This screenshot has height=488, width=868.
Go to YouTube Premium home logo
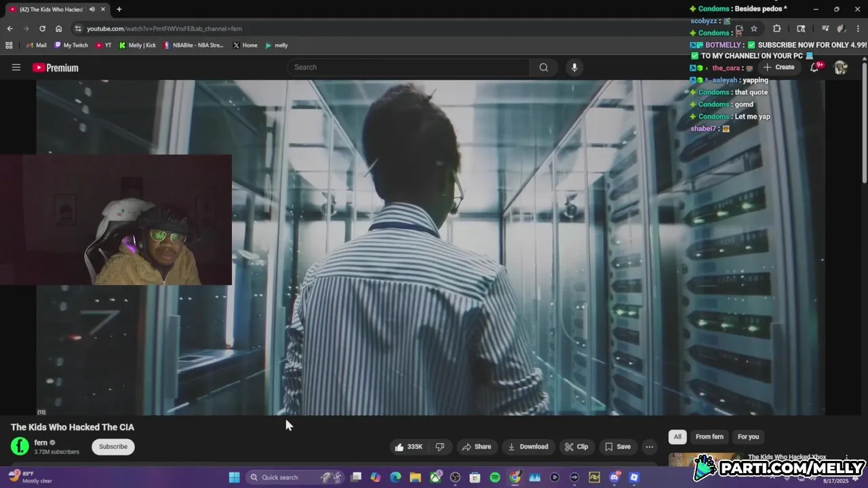pyautogui.click(x=56, y=68)
